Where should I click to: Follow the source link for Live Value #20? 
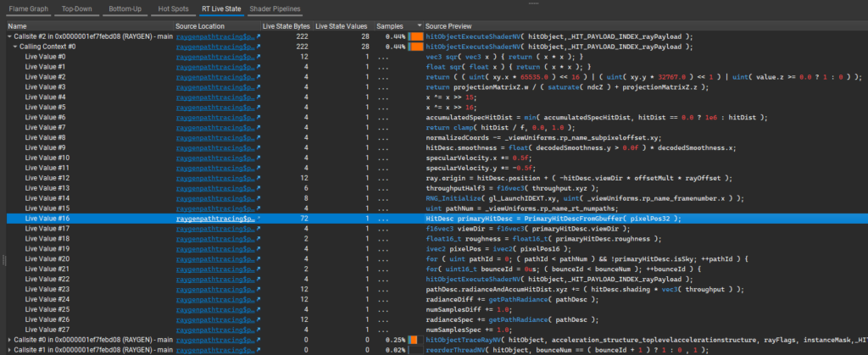(215, 258)
